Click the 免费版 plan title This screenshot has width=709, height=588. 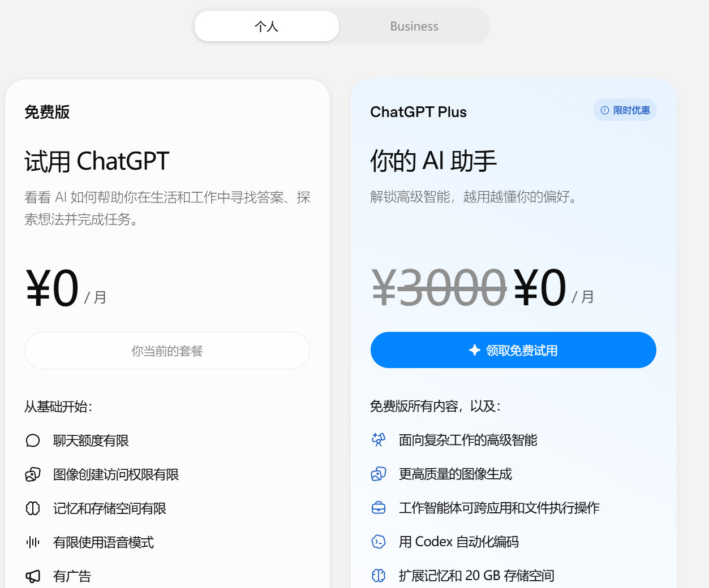coord(47,112)
